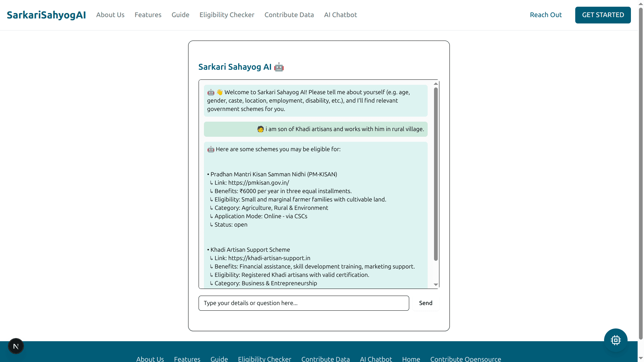Open Contribute Opensource footer link
644x362 pixels.
(x=465, y=359)
